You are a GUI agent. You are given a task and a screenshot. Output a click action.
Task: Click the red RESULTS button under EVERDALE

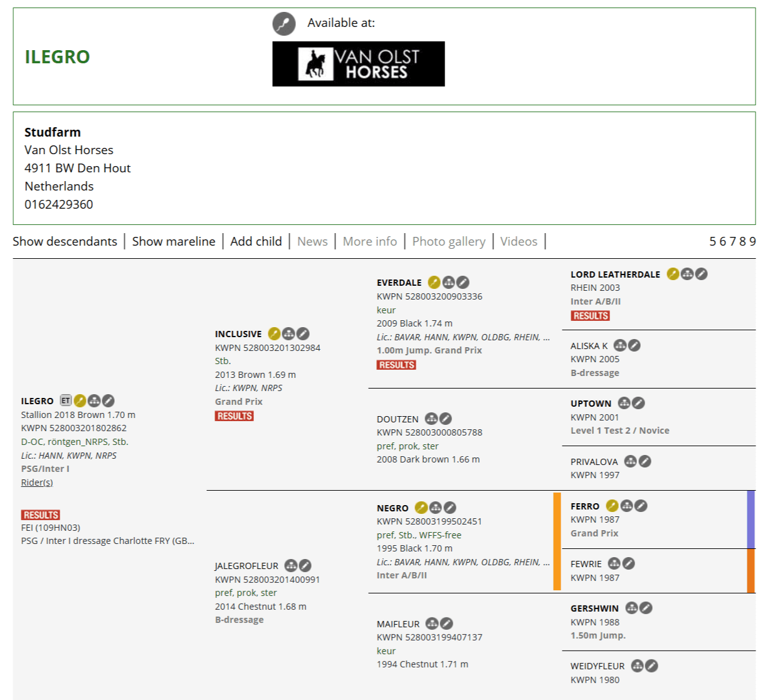396,365
